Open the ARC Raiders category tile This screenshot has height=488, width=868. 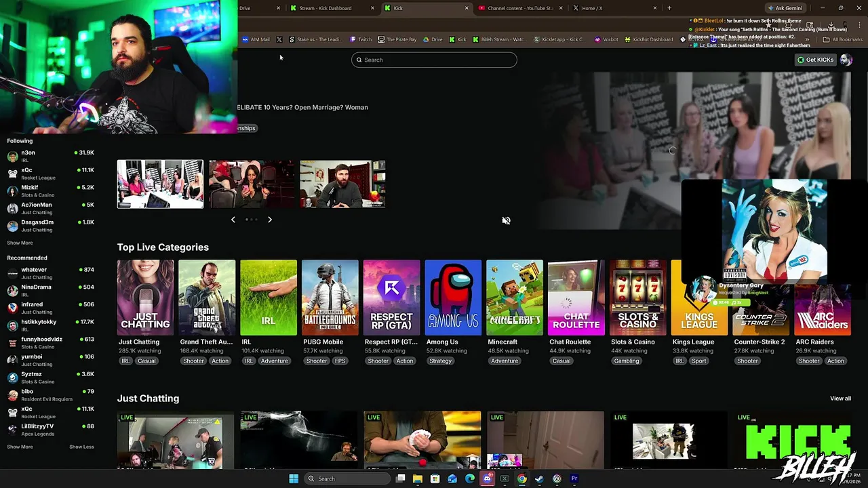tap(823, 298)
